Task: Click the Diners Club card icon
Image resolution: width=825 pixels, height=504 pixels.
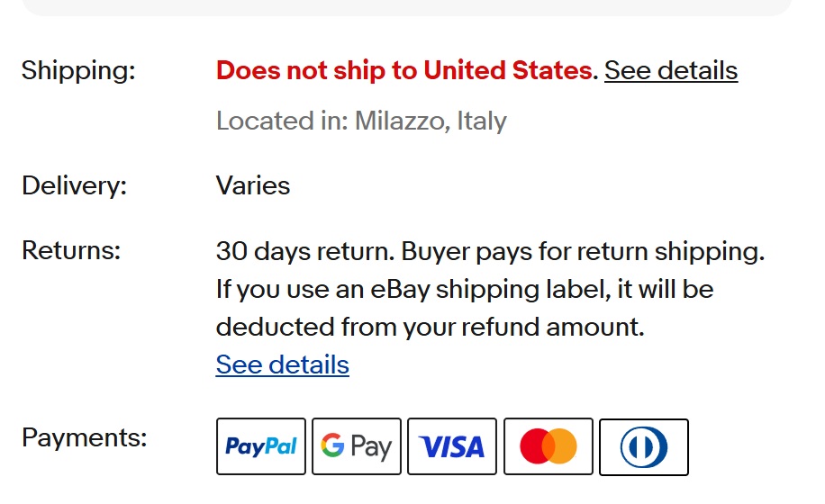Action: pos(643,446)
